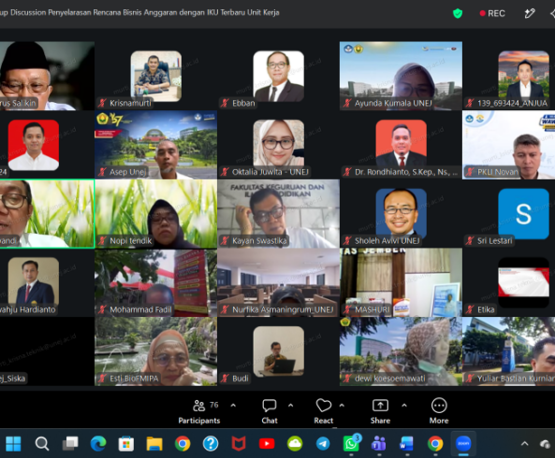Select Sri Lestari's avatar tile
This screenshot has height=458, width=555.
pos(523,214)
